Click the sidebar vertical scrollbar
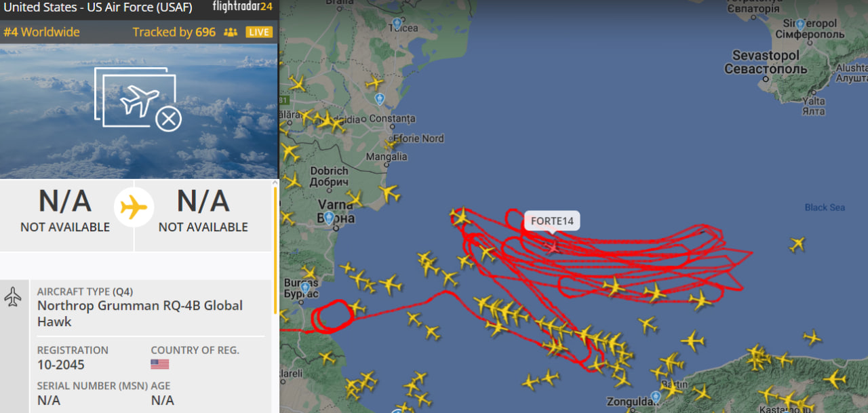 [x=275, y=250]
